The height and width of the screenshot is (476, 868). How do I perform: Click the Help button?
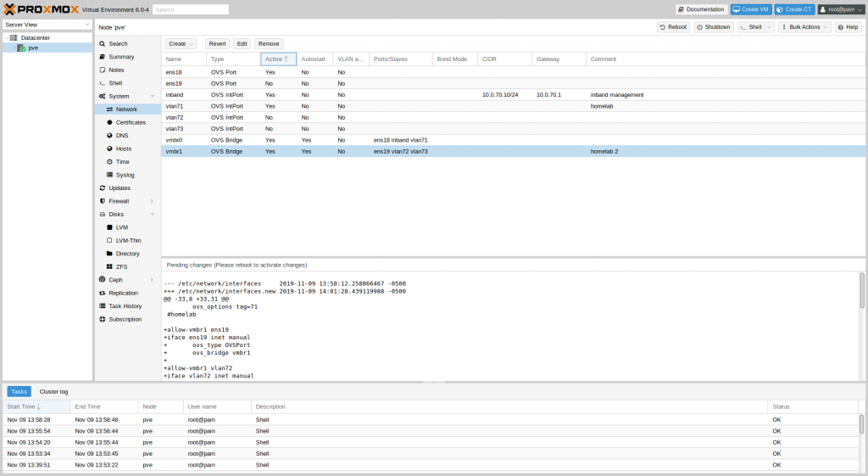pyautogui.click(x=848, y=27)
